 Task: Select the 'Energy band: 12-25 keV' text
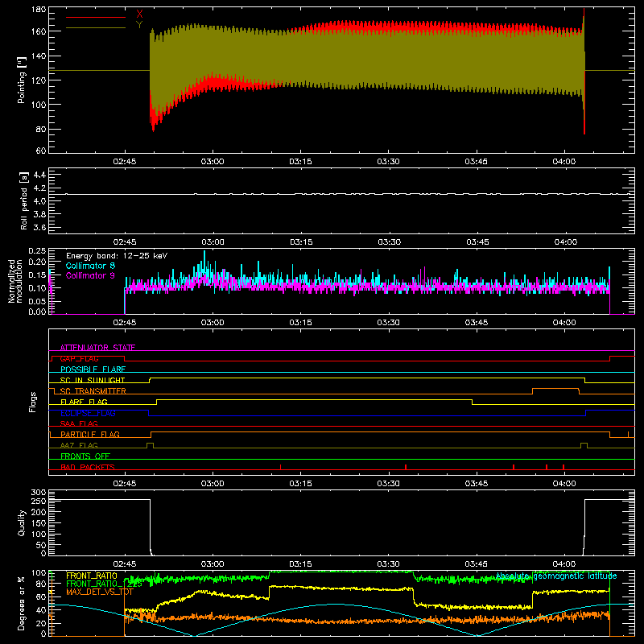point(117,256)
